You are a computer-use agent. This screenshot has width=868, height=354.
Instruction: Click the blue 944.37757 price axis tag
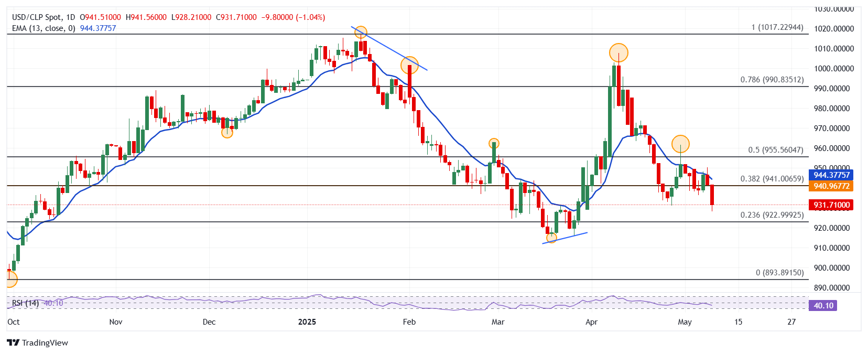[x=831, y=175]
